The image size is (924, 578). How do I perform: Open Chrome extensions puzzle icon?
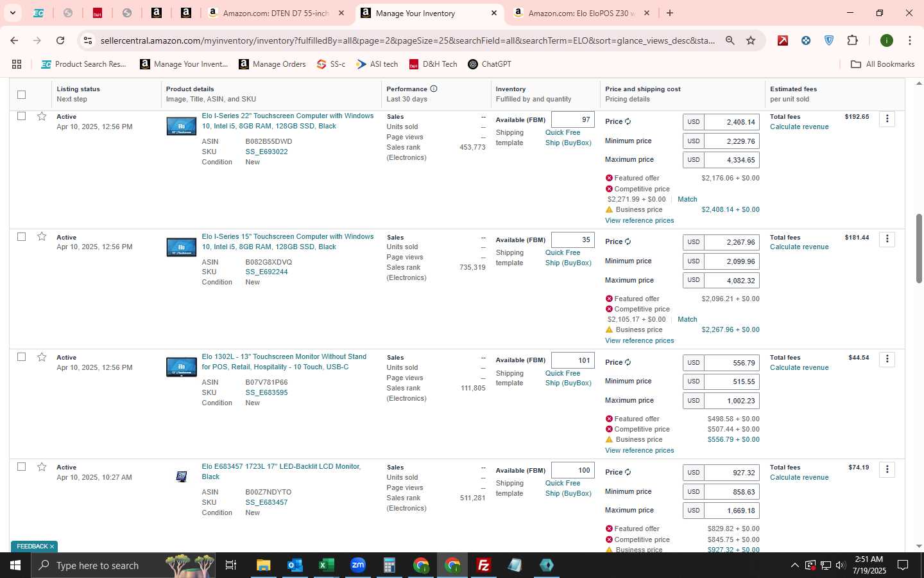click(x=852, y=40)
